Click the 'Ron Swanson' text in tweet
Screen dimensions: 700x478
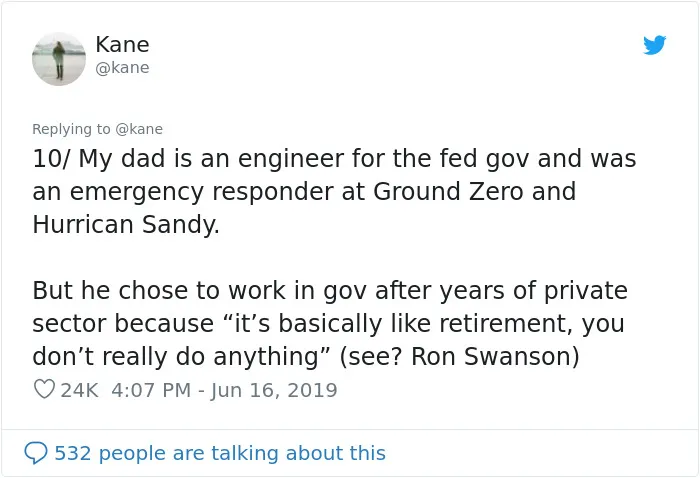pyautogui.click(x=495, y=357)
